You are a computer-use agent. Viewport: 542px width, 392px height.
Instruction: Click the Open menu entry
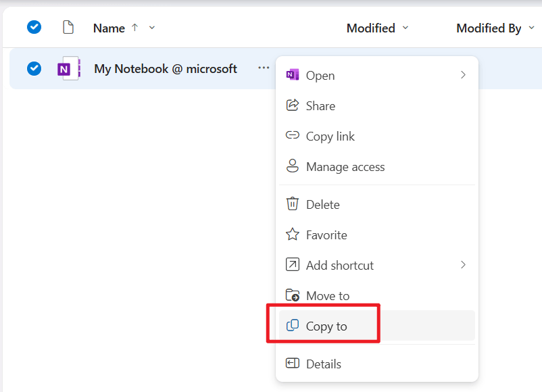point(320,76)
